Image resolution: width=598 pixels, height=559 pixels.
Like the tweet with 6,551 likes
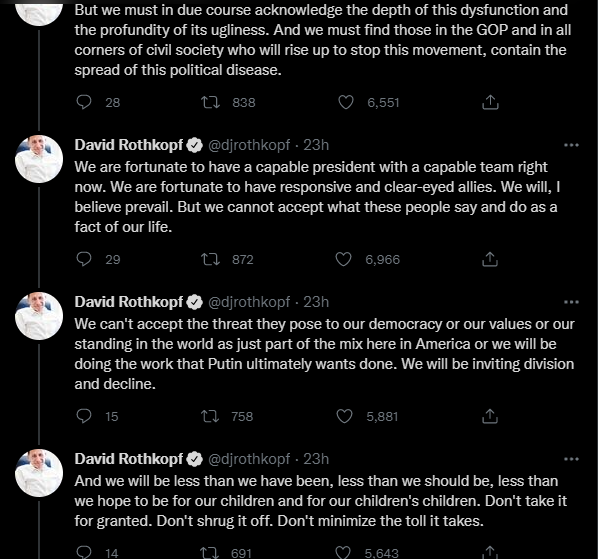(x=346, y=102)
